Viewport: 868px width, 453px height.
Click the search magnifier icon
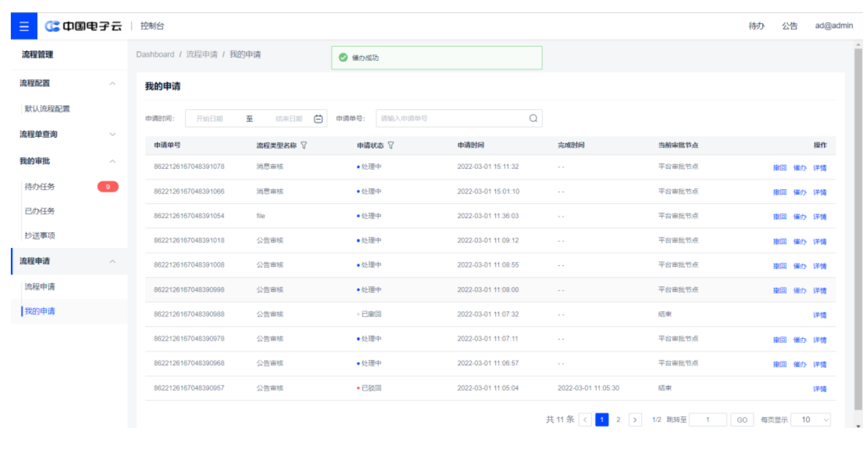click(x=533, y=118)
